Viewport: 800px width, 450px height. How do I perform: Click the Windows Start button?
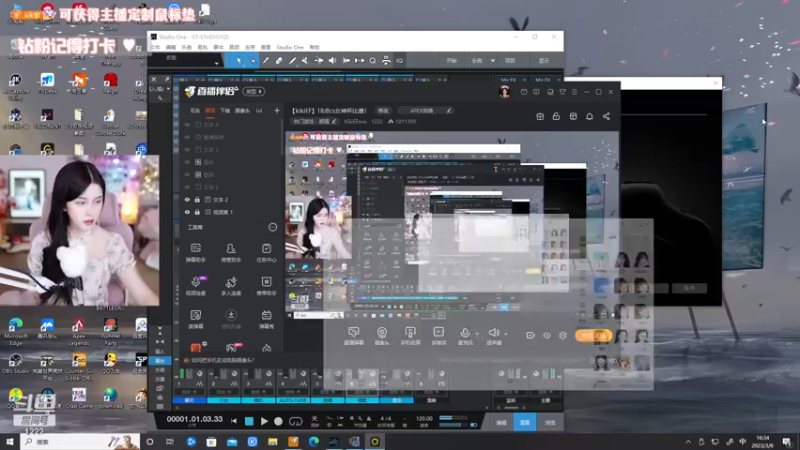coord(9,442)
